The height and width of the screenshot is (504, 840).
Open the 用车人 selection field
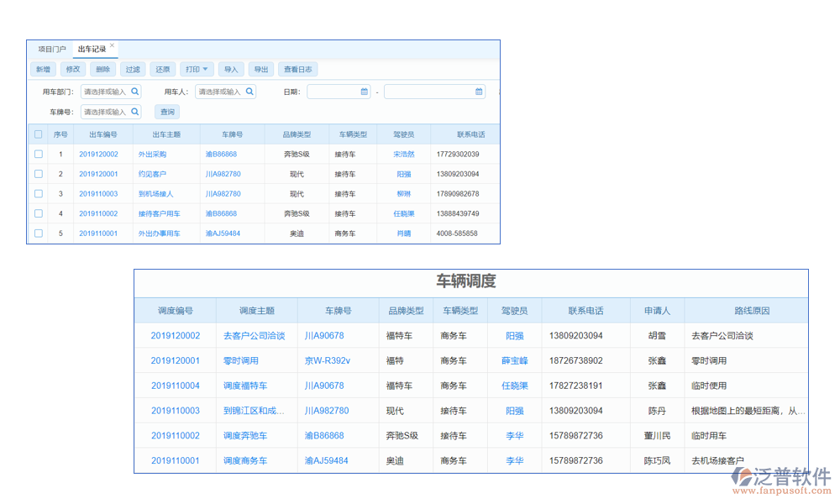tap(220, 90)
